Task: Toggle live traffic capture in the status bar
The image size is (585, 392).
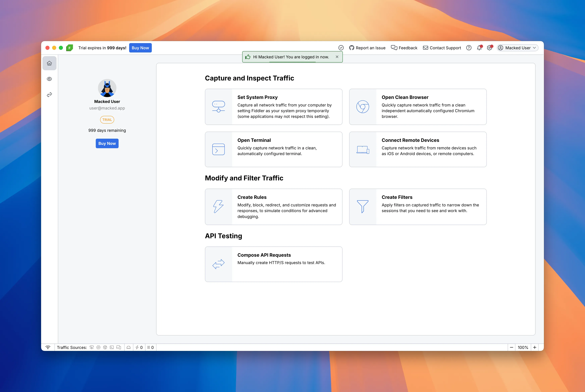Action: pyautogui.click(x=48, y=347)
